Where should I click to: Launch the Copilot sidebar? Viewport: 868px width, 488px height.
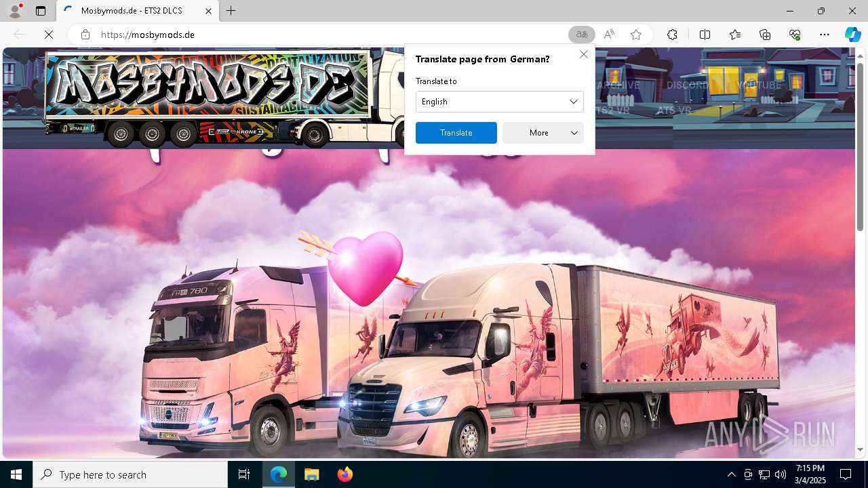852,35
